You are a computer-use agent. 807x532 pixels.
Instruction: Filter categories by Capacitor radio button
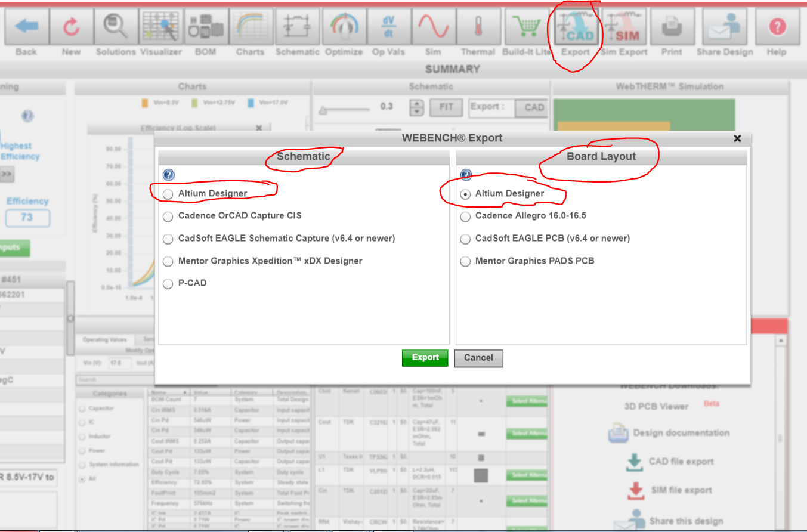click(x=82, y=409)
